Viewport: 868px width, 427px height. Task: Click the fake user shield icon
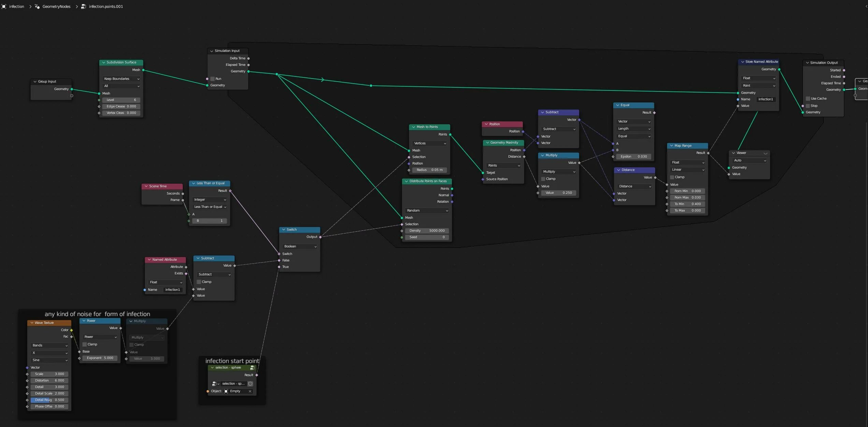pos(250,384)
